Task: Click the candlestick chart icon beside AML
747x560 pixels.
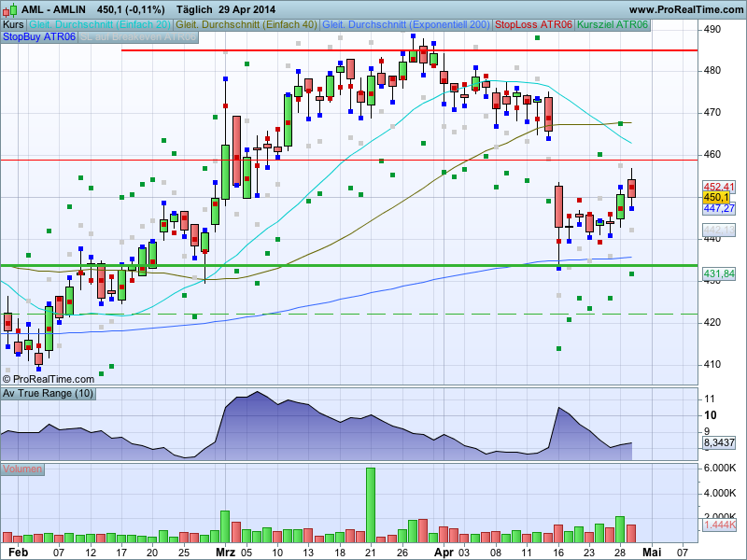Action: 9,9
